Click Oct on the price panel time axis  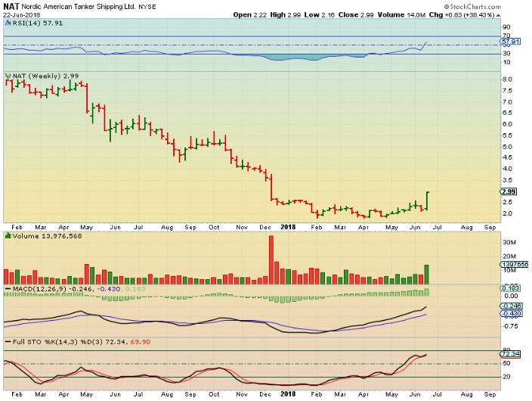coord(214,227)
